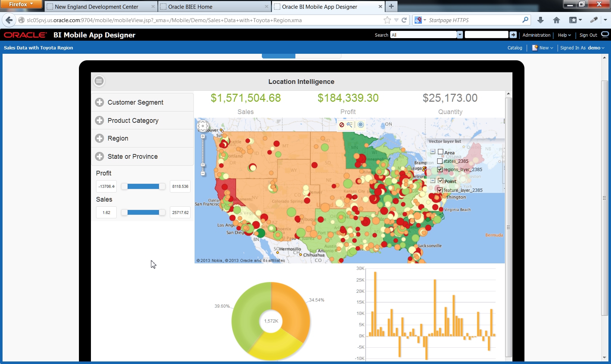The image size is (611, 364).
Task: Select the marquee zoom map tool
Action: click(x=350, y=125)
